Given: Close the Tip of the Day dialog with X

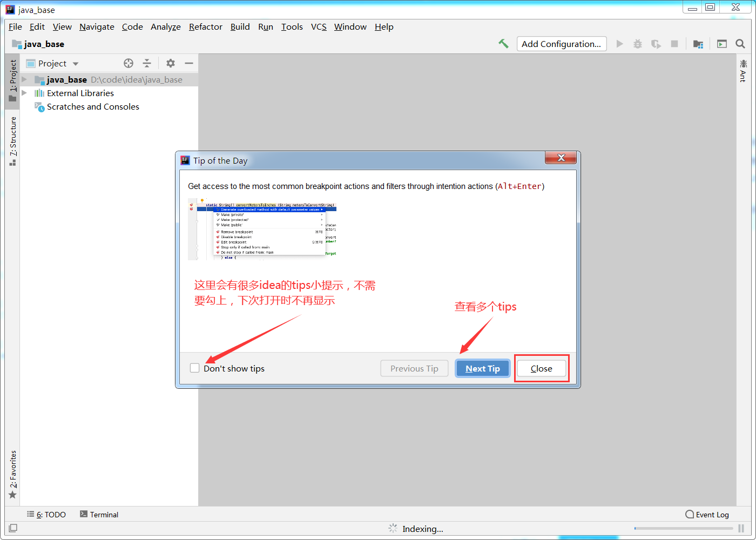Looking at the screenshot, I should click(561, 158).
